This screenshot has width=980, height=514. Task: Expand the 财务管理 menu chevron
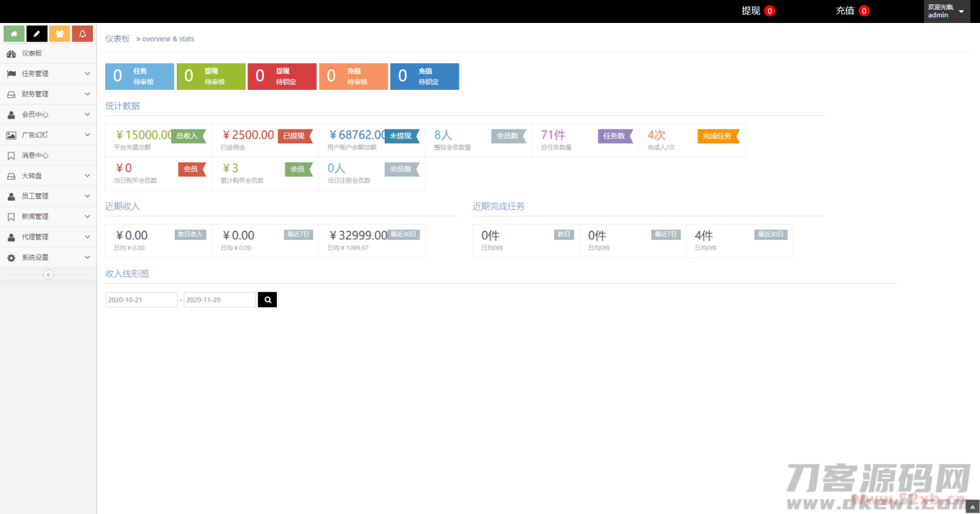[x=87, y=94]
